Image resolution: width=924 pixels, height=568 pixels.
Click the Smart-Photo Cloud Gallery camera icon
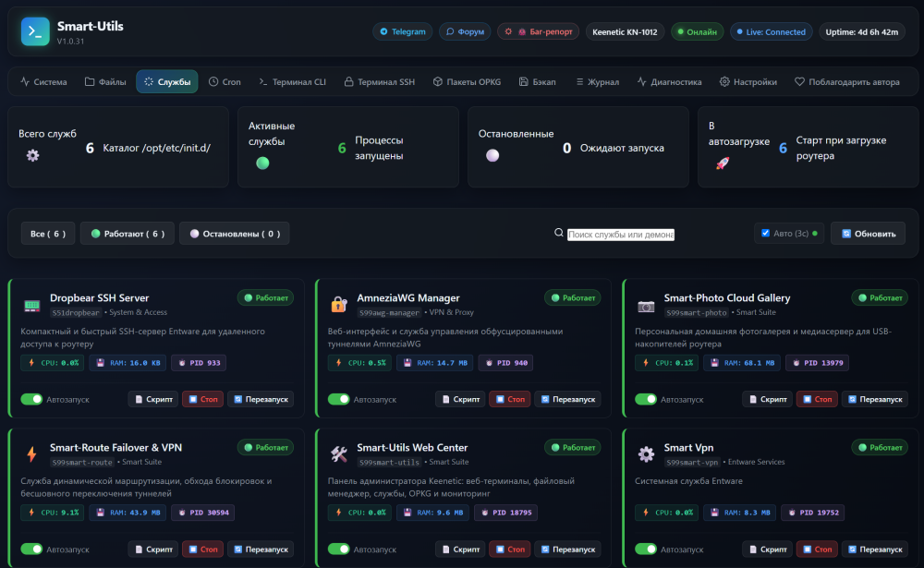(x=646, y=306)
